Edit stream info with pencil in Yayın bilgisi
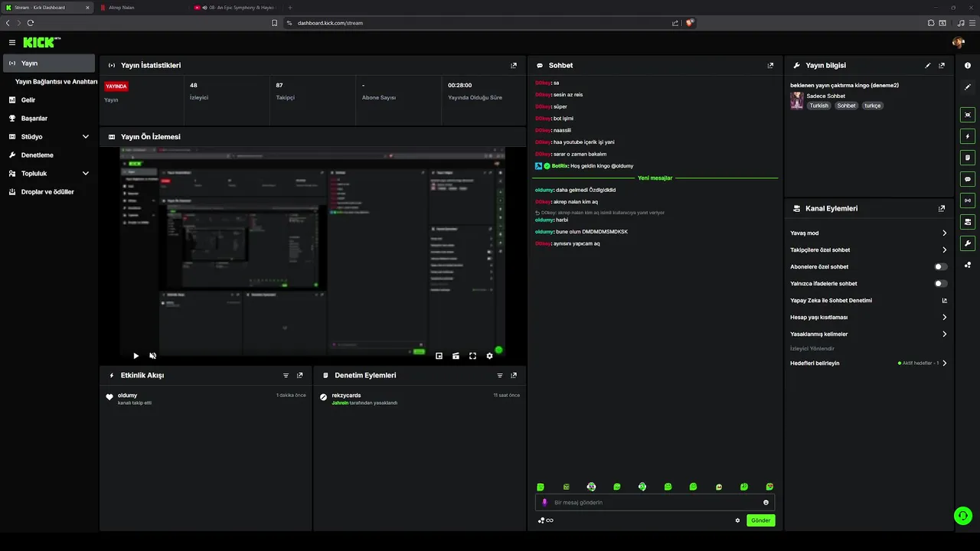980x551 pixels. click(x=928, y=66)
